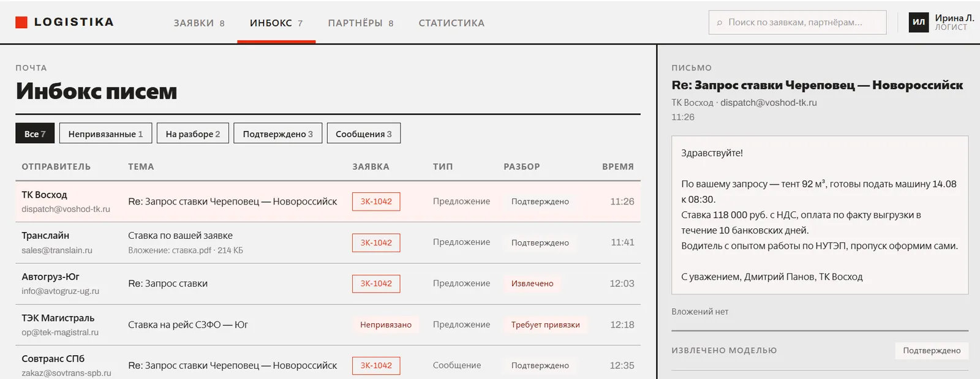Click the 12:18 time cell

622,325
